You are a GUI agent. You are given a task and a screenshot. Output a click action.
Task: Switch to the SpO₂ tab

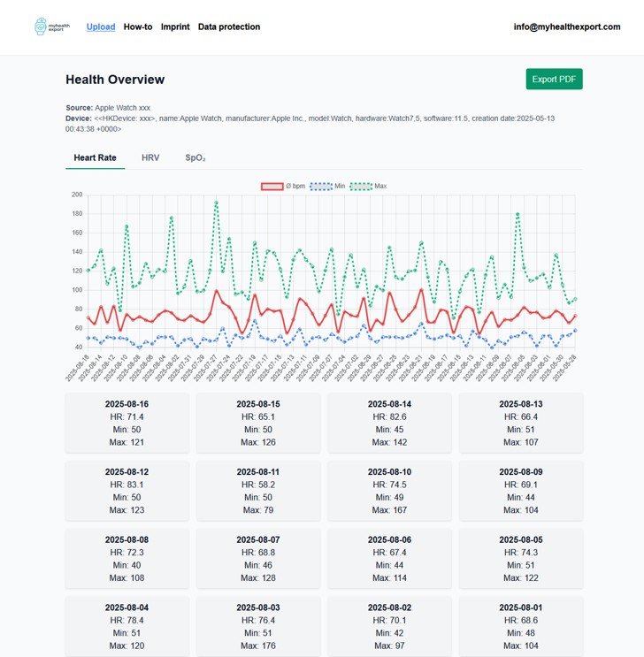click(195, 157)
